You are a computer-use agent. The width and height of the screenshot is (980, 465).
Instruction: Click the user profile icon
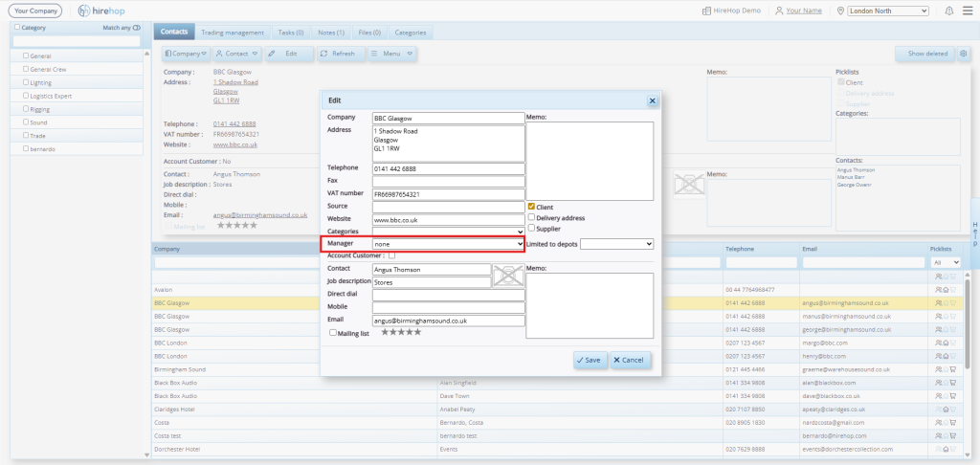click(x=779, y=11)
